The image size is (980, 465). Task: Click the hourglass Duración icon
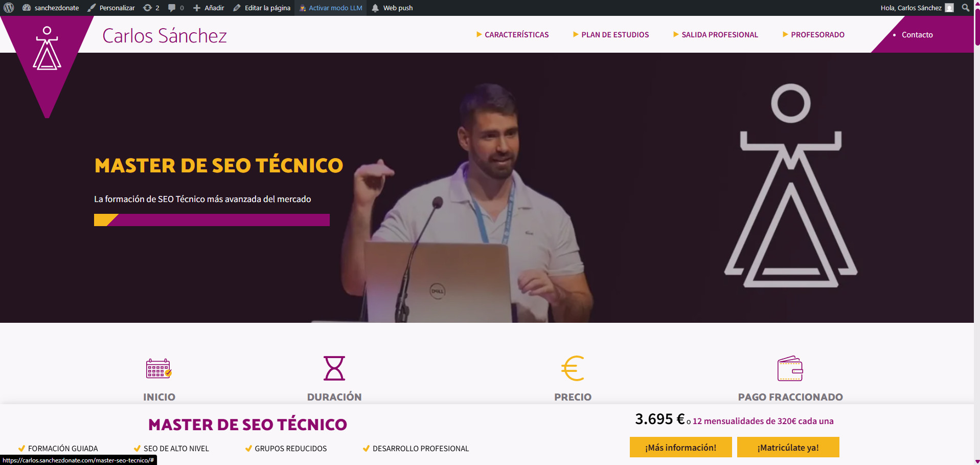tap(334, 368)
